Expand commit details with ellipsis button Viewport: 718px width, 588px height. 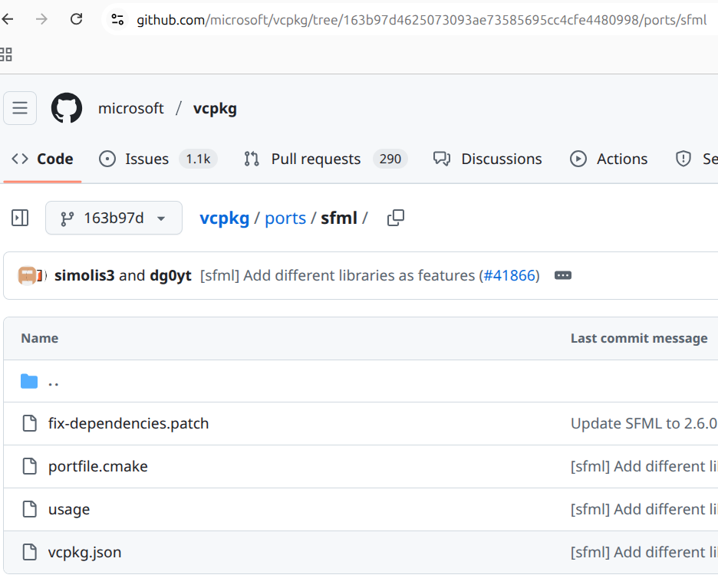tap(563, 275)
